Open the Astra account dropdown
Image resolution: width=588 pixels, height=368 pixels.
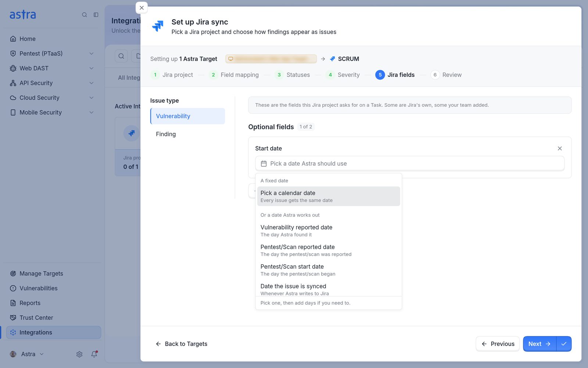pyautogui.click(x=27, y=354)
